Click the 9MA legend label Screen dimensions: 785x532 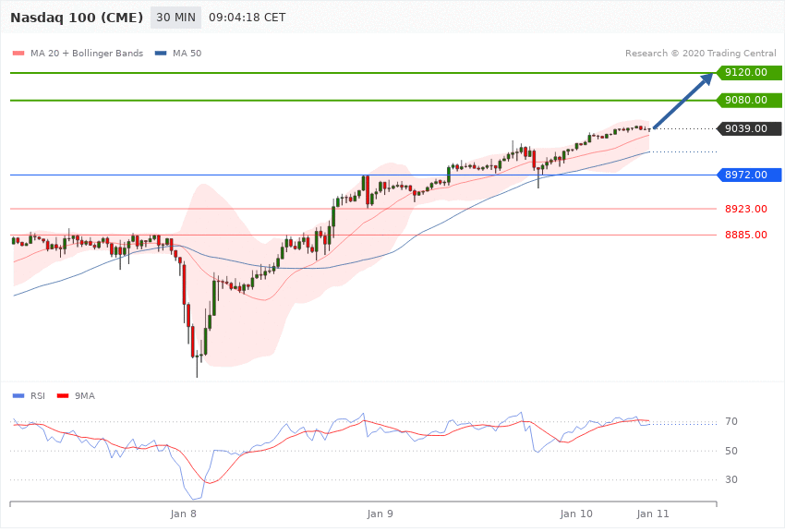[85, 396]
